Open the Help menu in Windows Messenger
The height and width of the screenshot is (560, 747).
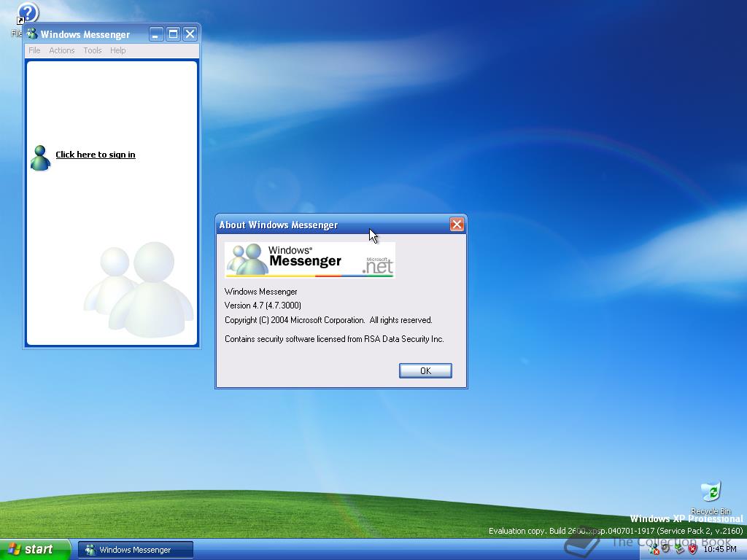pos(117,50)
